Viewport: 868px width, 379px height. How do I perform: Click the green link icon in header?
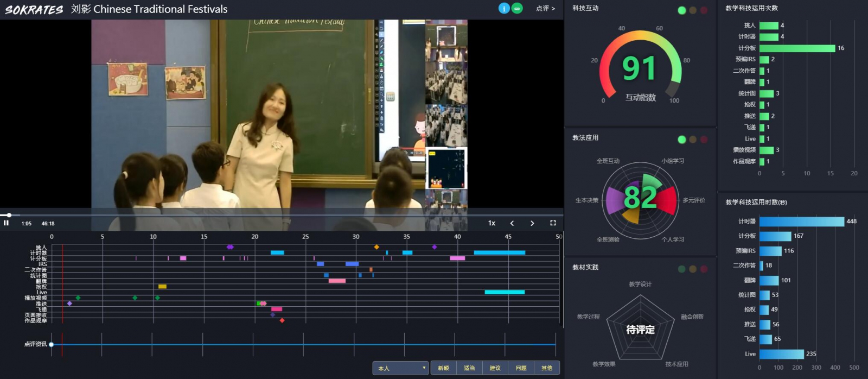point(518,8)
